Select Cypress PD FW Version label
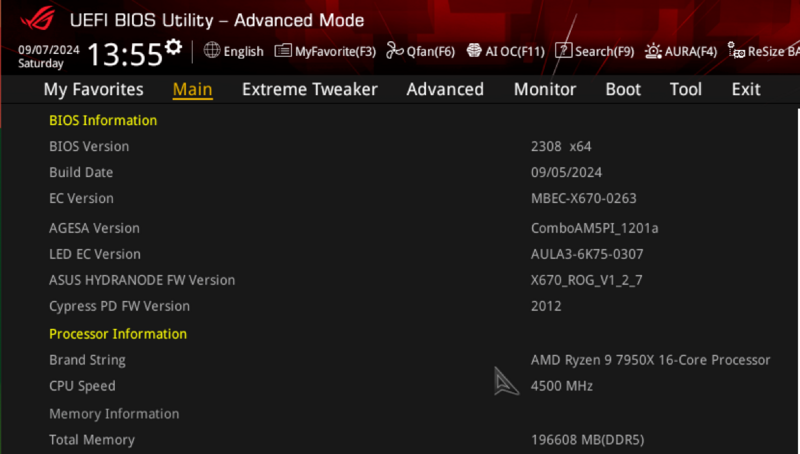The width and height of the screenshot is (800, 454). (119, 306)
